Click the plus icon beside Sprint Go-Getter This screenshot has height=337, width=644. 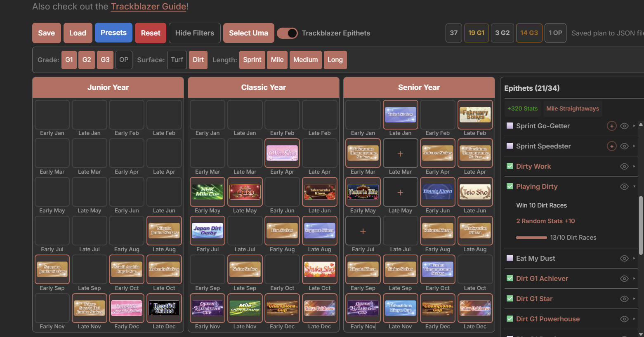coord(612,126)
